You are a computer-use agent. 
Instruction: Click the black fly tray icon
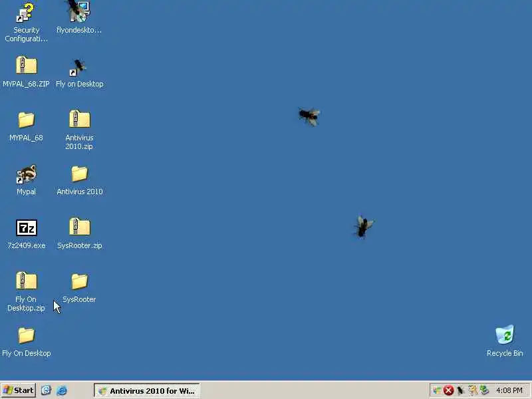pyautogui.click(x=460, y=390)
